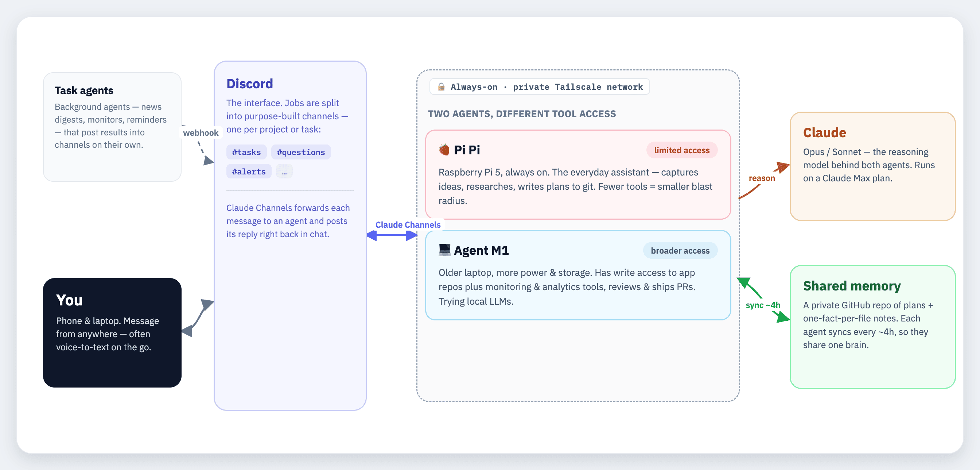The width and height of the screenshot is (980, 470).
Task: Click the 'Raspberry Pi 5, always on' description
Action: point(575,186)
